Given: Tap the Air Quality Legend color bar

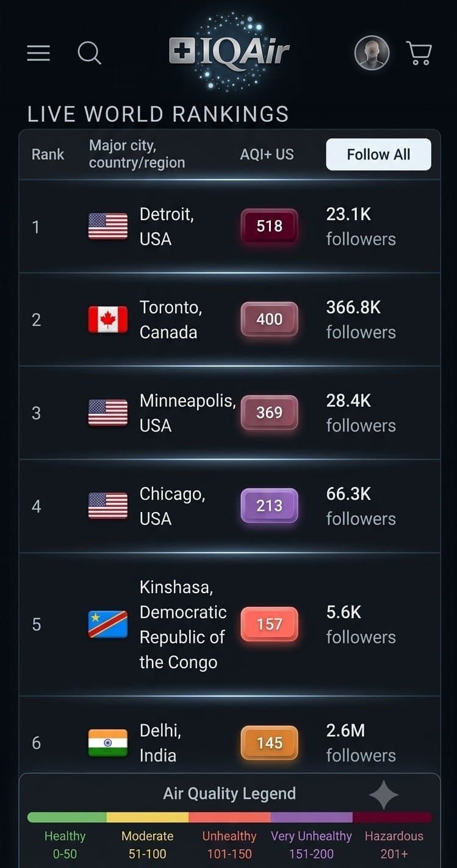Looking at the screenshot, I should pyautogui.click(x=229, y=817).
